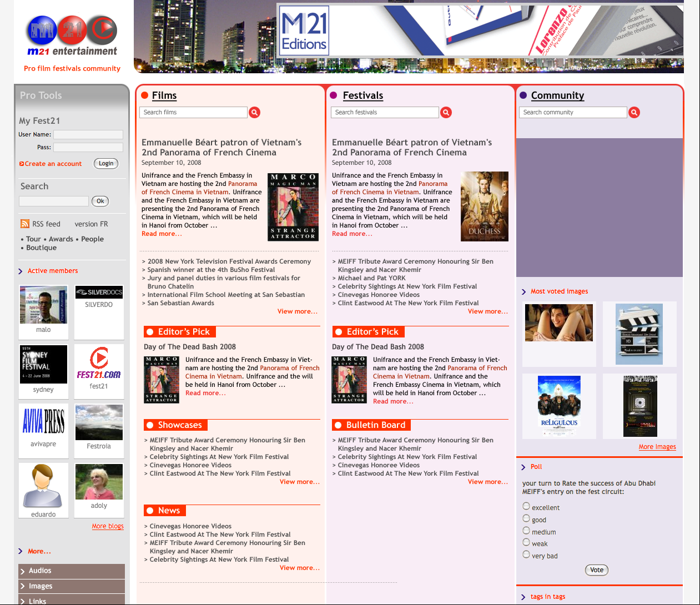
Task: Click the Pass input field
Action: [88, 147]
